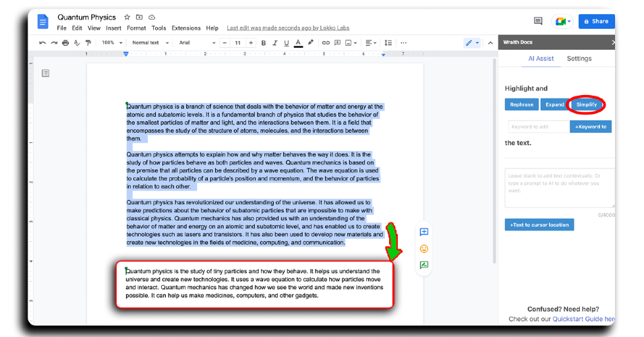Open the Google Meet call dropdown
The width and height of the screenshot is (644, 337).
(x=562, y=22)
